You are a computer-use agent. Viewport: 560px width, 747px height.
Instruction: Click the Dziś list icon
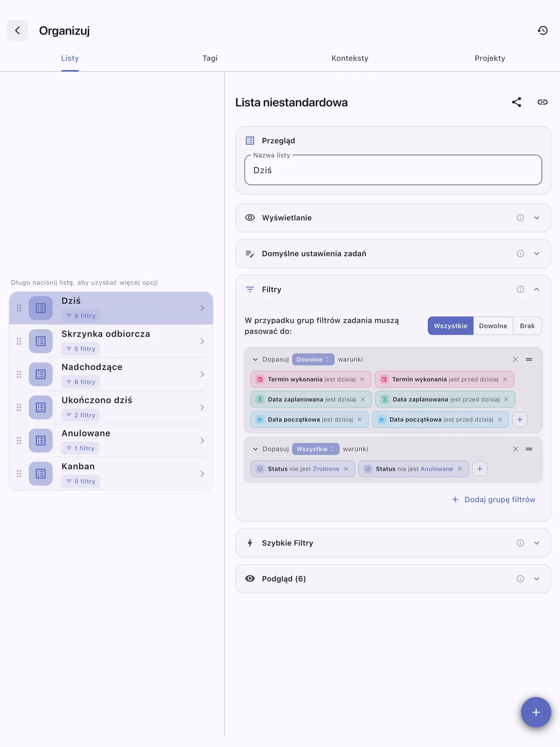[41, 308]
